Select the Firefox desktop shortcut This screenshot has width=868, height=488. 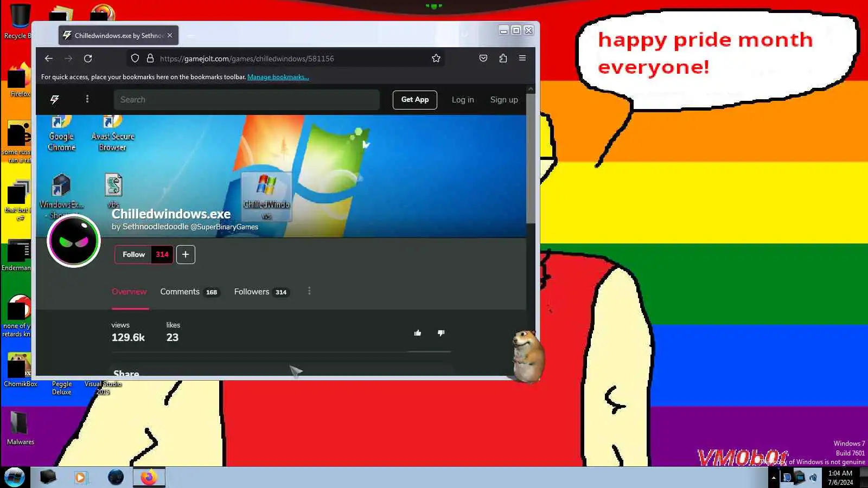point(18,80)
